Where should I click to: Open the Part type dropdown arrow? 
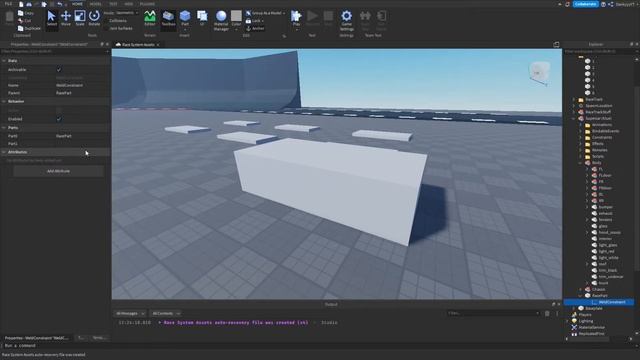coord(185,29)
